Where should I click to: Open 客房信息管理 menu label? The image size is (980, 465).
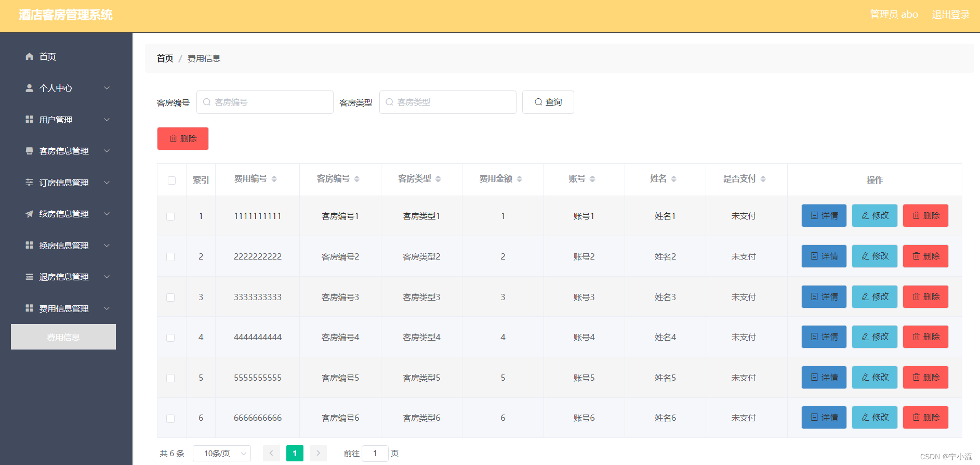64,151
